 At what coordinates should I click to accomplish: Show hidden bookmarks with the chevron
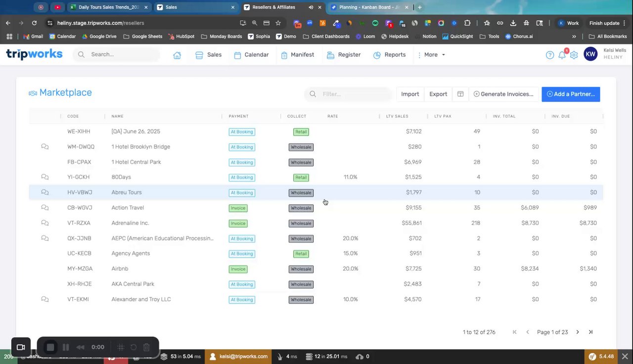(574, 37)
